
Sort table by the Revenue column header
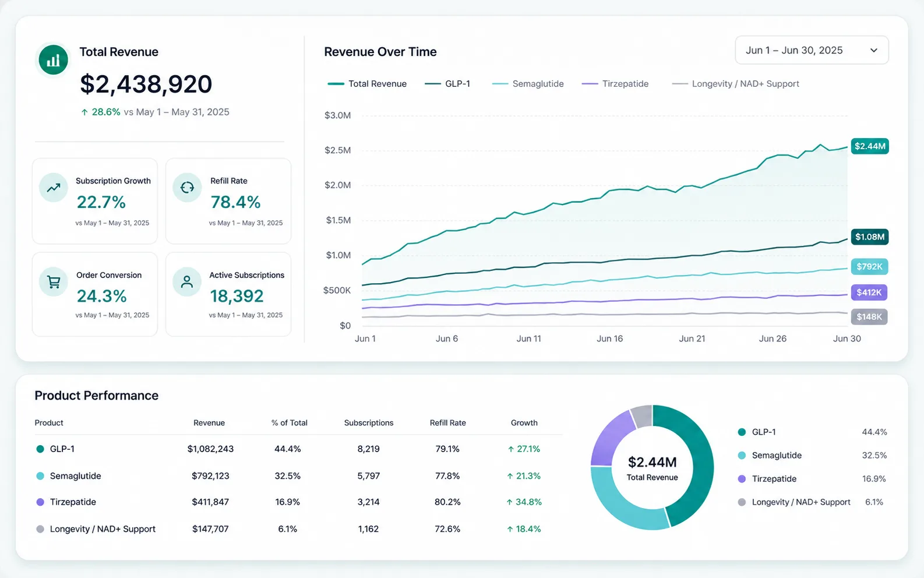click(209, 423)
